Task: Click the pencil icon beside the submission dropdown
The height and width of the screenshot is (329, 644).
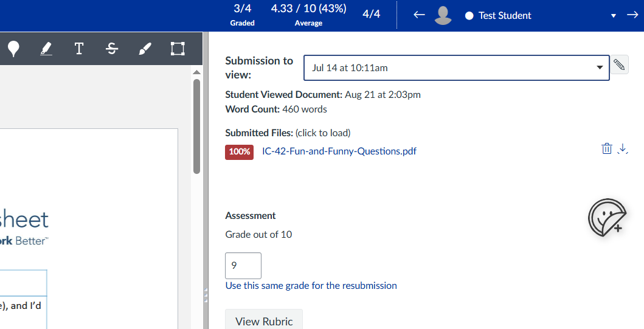Action: click(x=619, y=65)
